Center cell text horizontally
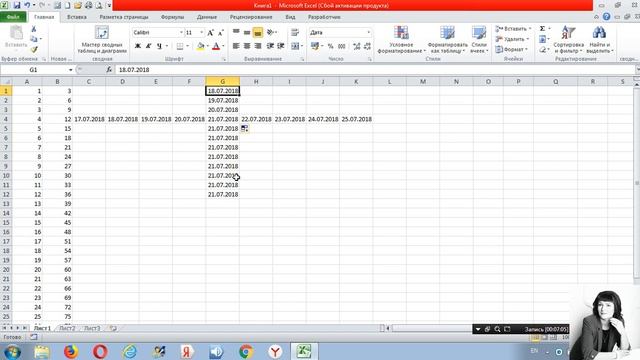 [247, 46]
